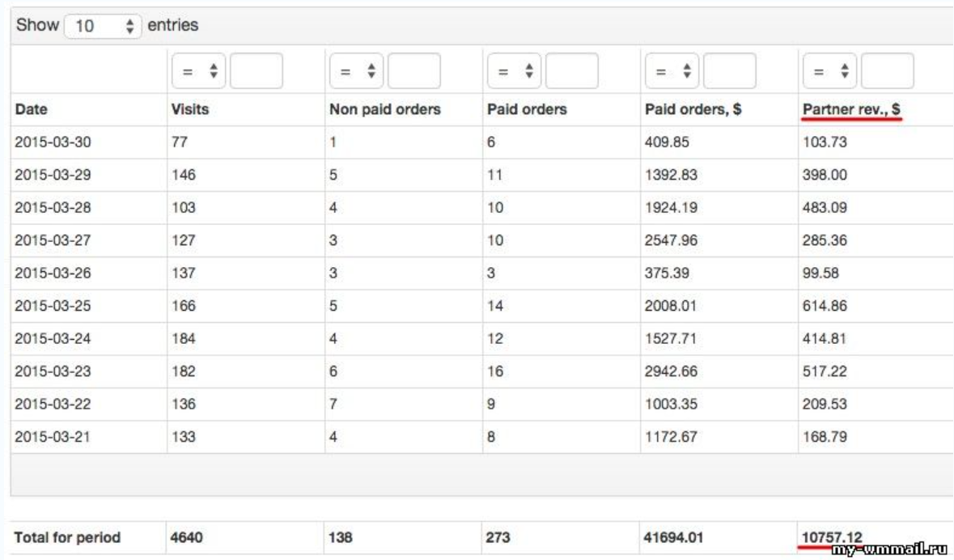The image size is (954, 560).
Task: Click the visits value 77
Action: point(180,142)
